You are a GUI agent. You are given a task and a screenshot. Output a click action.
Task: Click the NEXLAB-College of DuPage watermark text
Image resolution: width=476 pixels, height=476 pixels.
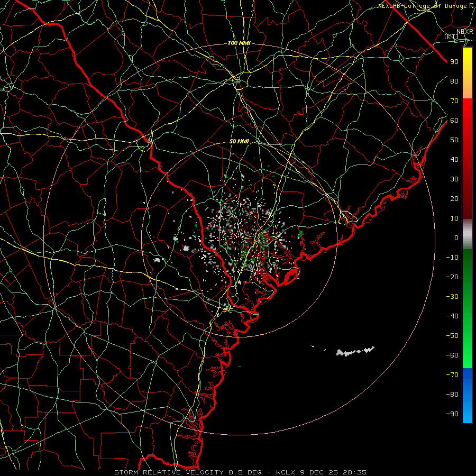click(x=426, y=6)
